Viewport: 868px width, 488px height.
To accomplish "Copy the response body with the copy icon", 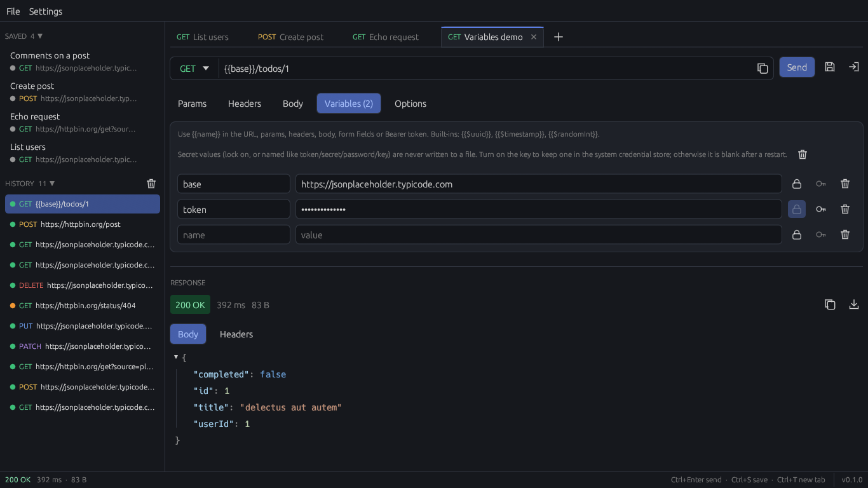I will 830,304.
